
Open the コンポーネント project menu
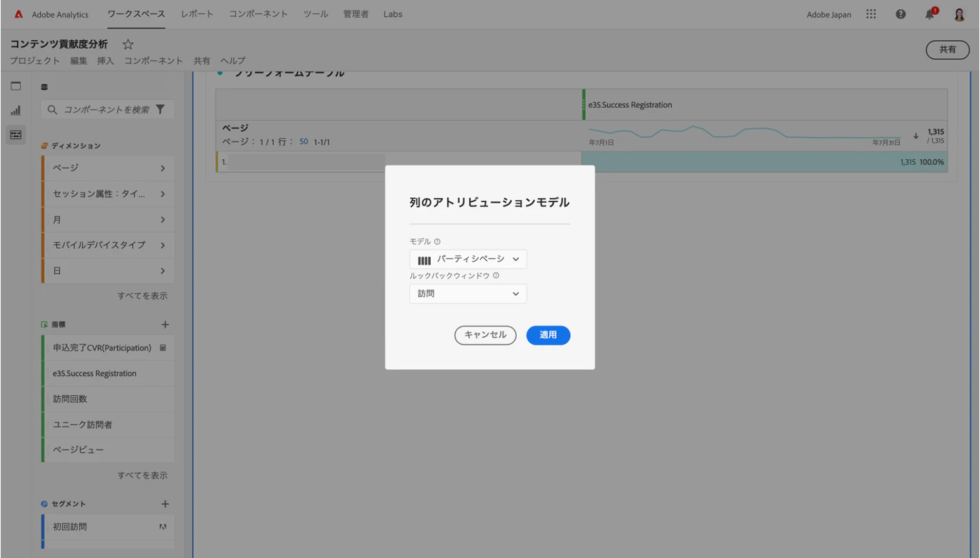pyautogui.click(x=153, y=61)
